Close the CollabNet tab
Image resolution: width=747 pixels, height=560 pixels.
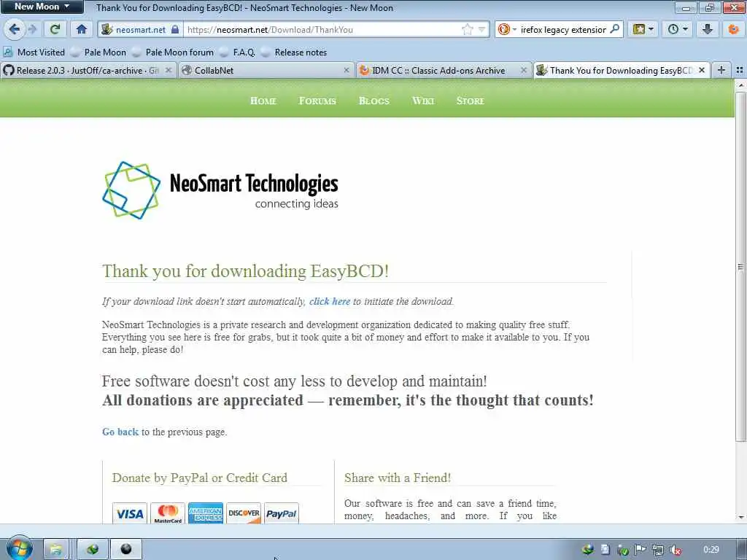coord(347,71)
